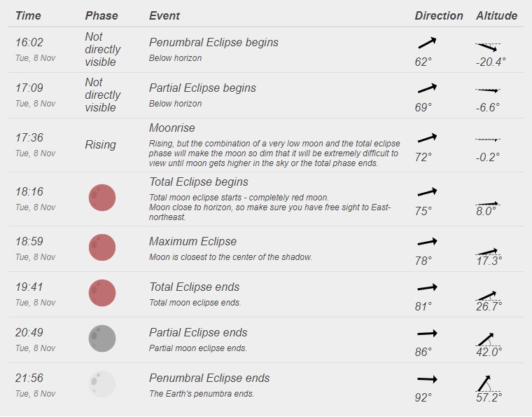
Task: Click the Phase column header
Action: [x=101, y=15]
